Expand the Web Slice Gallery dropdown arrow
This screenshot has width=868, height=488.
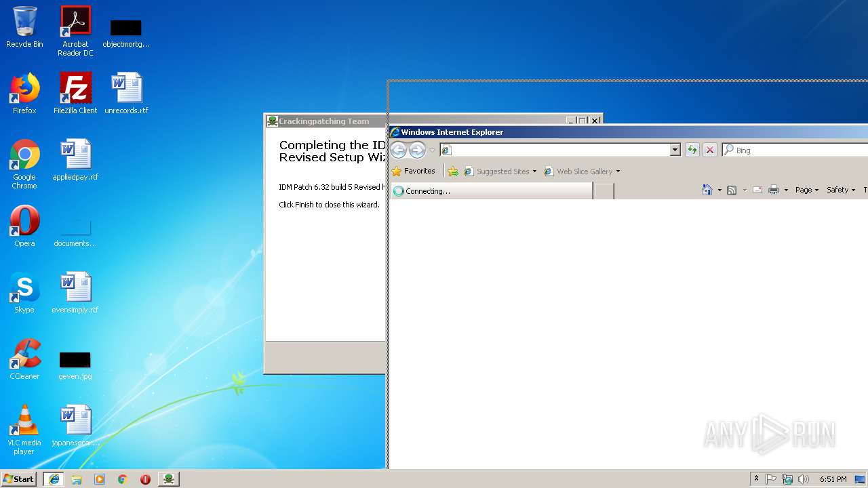pyautogui.click(x=618, y=171)
